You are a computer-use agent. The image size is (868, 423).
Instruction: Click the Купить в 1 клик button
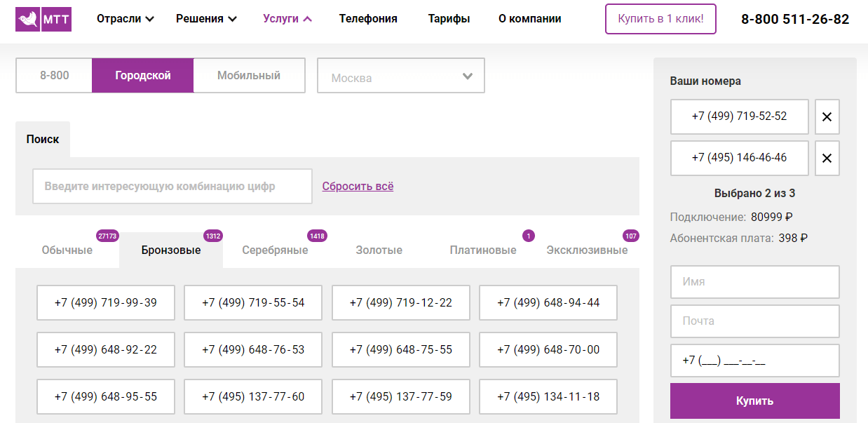[x=660, y=19]
